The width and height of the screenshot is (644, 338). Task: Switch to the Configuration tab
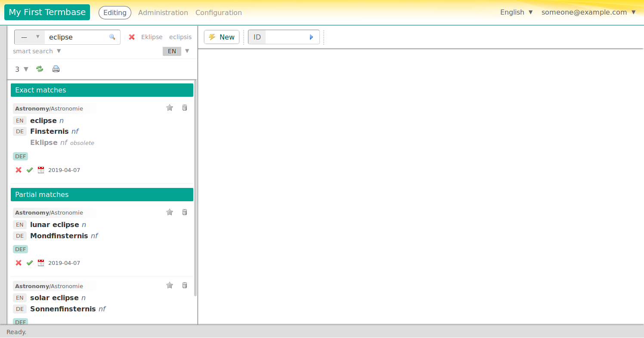tap(218, 12)
